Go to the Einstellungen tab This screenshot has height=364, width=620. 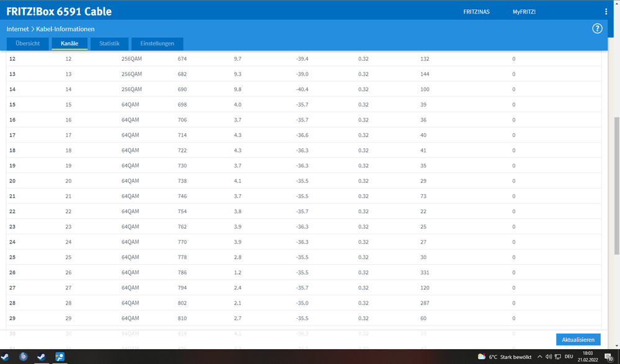tap(158, 43)
